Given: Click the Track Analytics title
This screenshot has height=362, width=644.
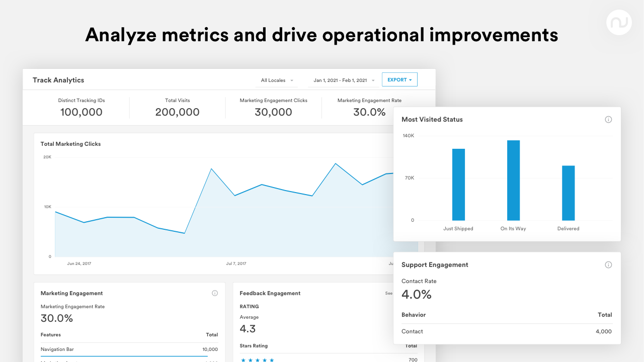Looking at the screenshot, I should 58,80.
